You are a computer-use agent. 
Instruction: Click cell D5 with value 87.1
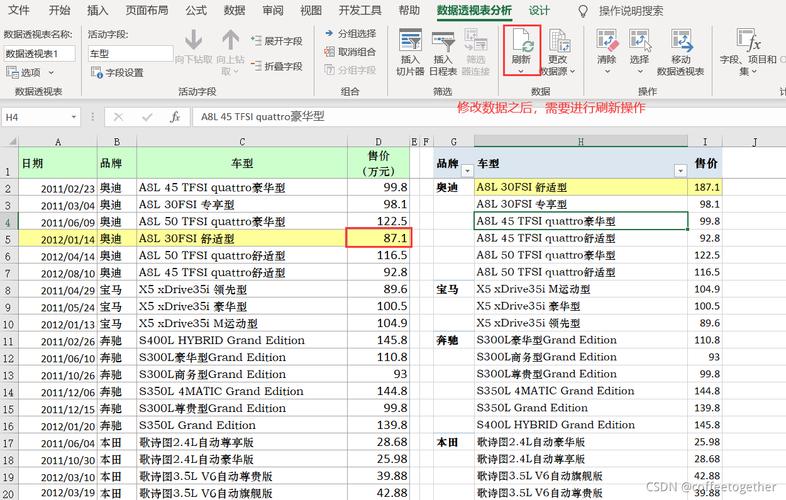378,238
